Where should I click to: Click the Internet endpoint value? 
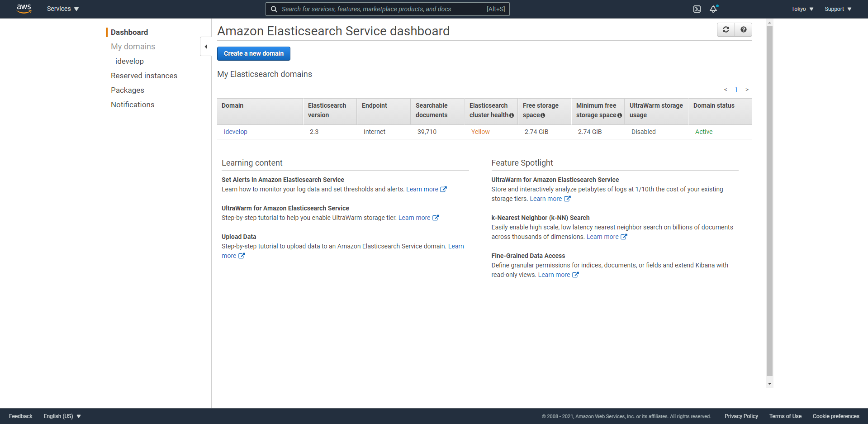coord(375,132)
